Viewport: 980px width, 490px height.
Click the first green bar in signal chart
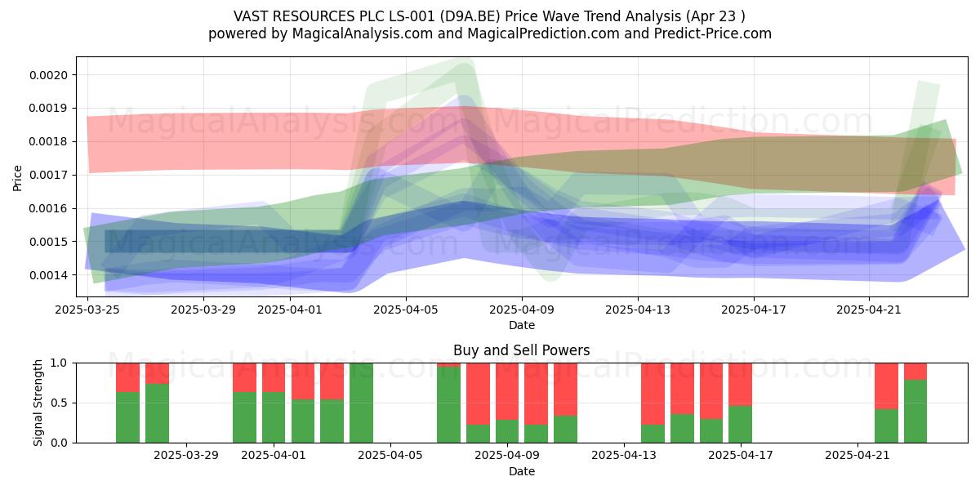(x=127, y=417)
